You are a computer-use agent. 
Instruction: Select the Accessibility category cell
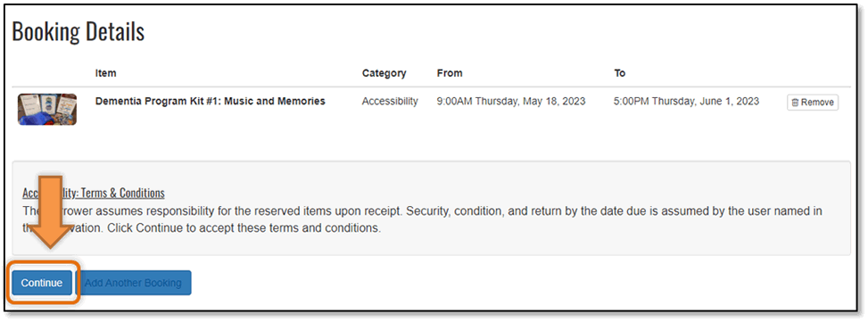[x=390, y=102]
